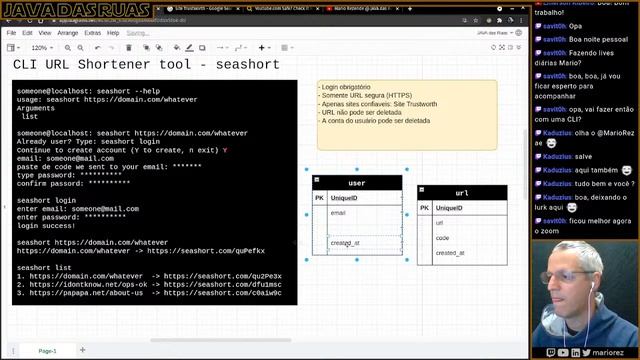The width and height of the screenshot is (640, 360).
Task: Redo the last undone action
Action: tap(111, 48)
